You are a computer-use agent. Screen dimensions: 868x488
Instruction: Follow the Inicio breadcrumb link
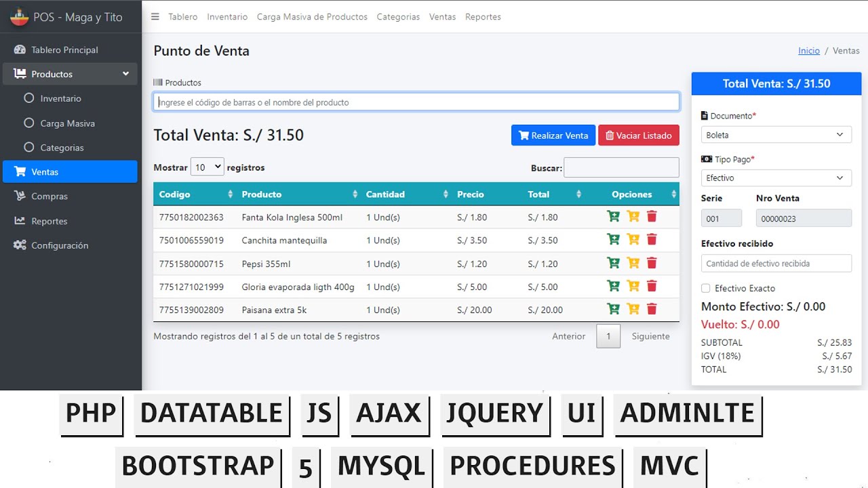click(x=809, y=51)
